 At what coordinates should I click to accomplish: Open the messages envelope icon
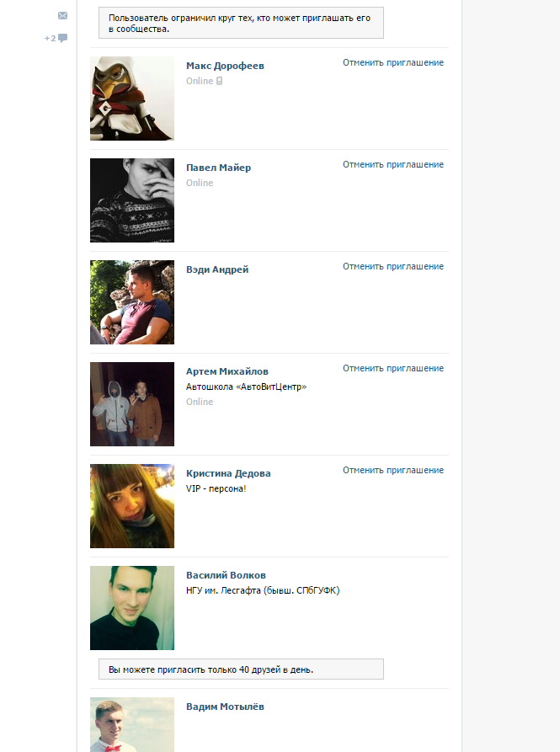click(x=63, y=16)
